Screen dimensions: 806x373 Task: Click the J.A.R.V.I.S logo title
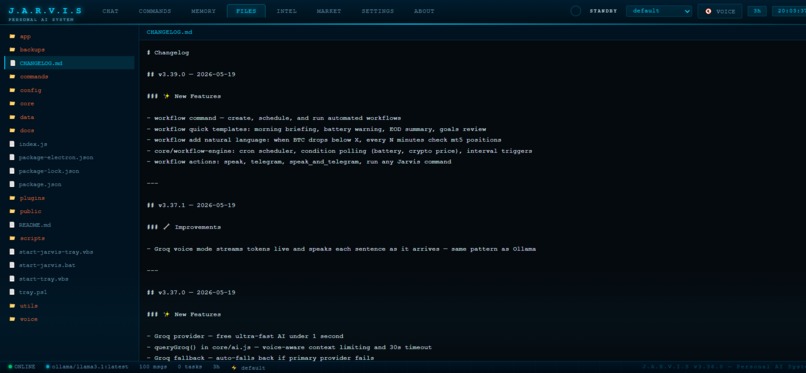45,10
